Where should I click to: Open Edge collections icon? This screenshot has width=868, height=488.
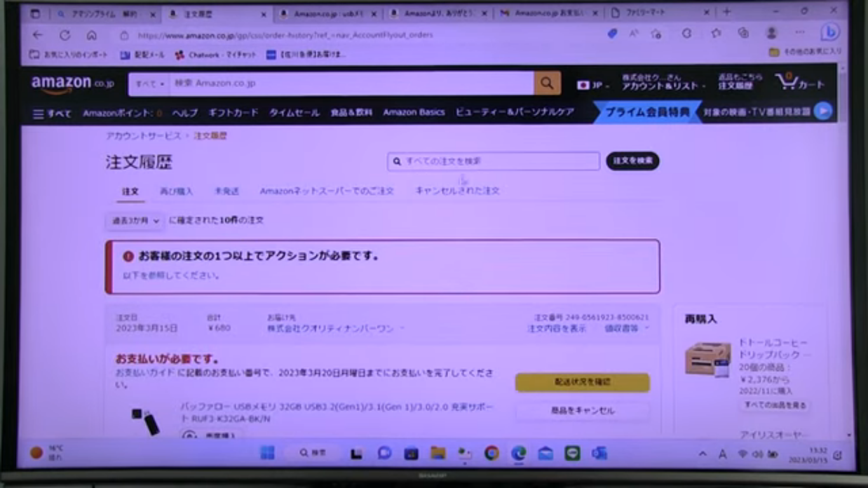tap(743, 33)
